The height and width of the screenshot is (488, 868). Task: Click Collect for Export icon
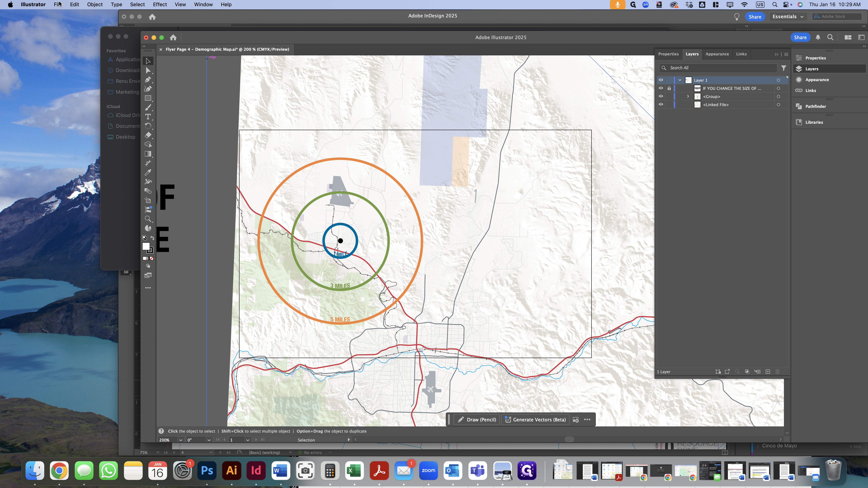pyautogui.click(x=727, y=371)
